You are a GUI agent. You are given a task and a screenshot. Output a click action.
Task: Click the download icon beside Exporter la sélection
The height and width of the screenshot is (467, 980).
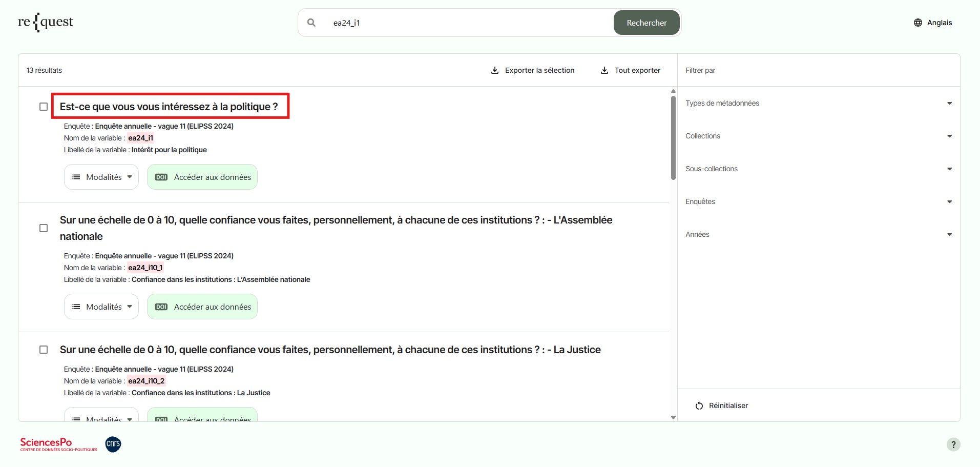(x=495, y=70)
